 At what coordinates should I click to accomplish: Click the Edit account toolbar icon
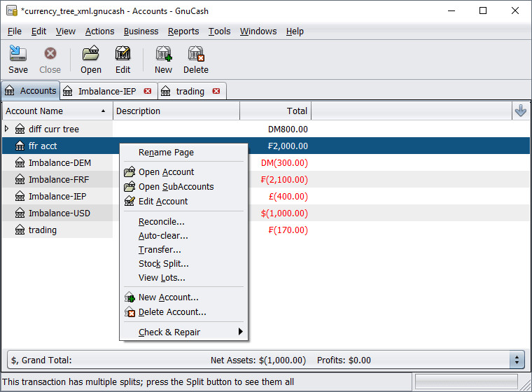[123, 59]
